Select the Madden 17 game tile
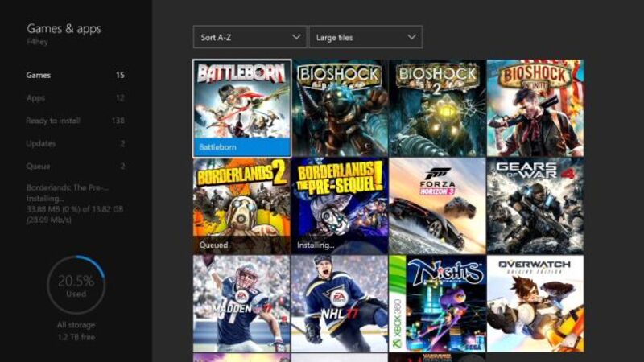 click(x=242, y=303)
